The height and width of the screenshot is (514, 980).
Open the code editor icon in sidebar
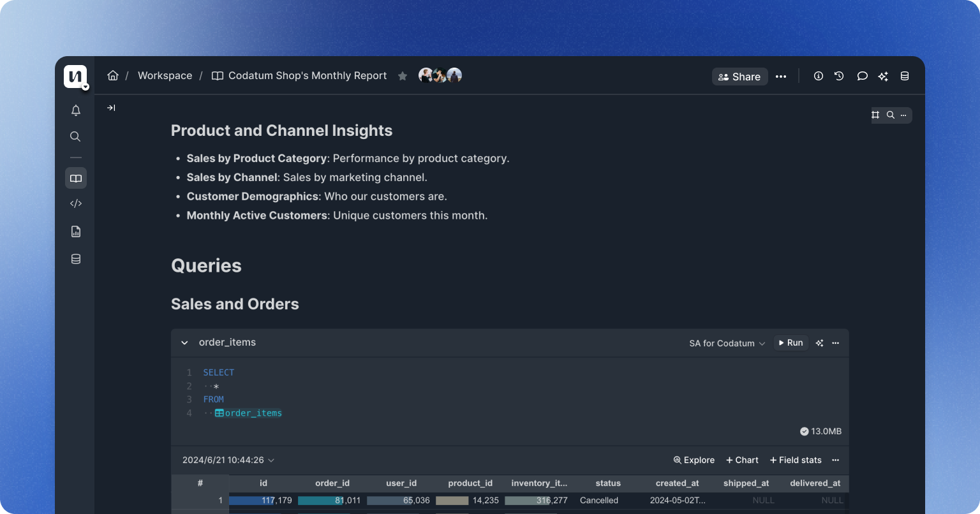(75, 204)
